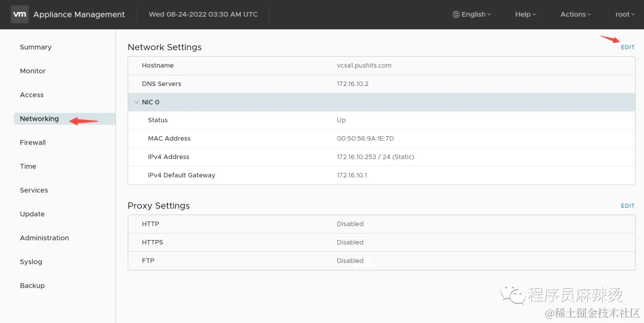Click hostname value vcsa1.pushits.com
Screen dimensions: 644x323
coord(364,66)
